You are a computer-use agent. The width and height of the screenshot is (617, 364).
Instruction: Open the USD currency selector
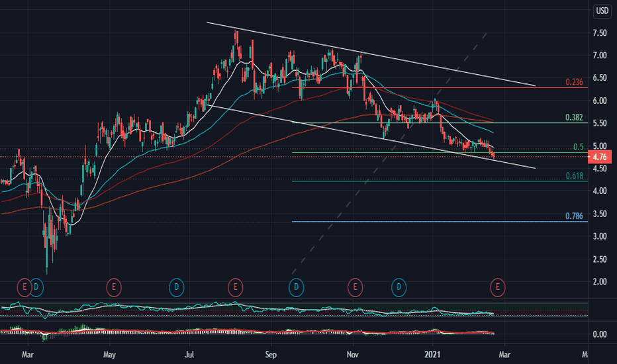(x=602, y=11)
